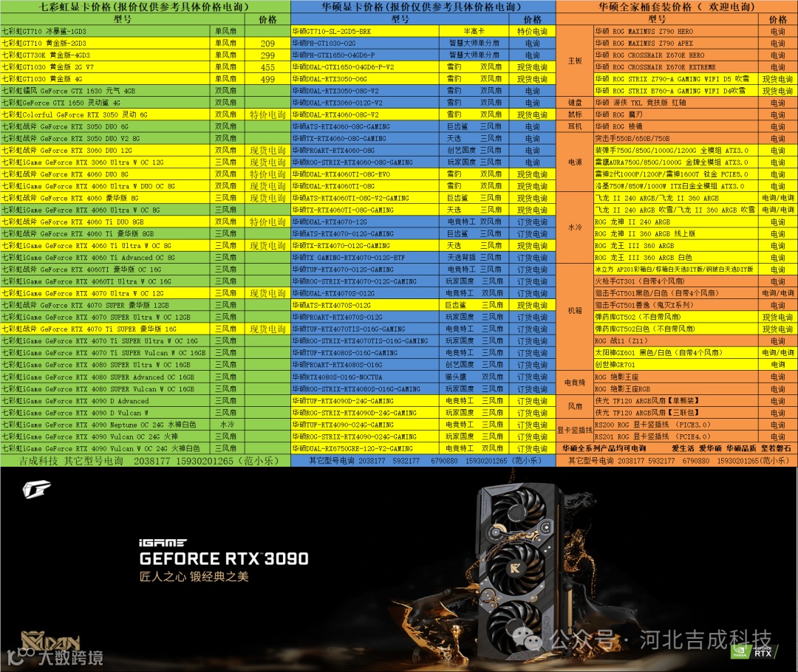Select the 华硕全家桶套装价格 table title

[676, 7]
